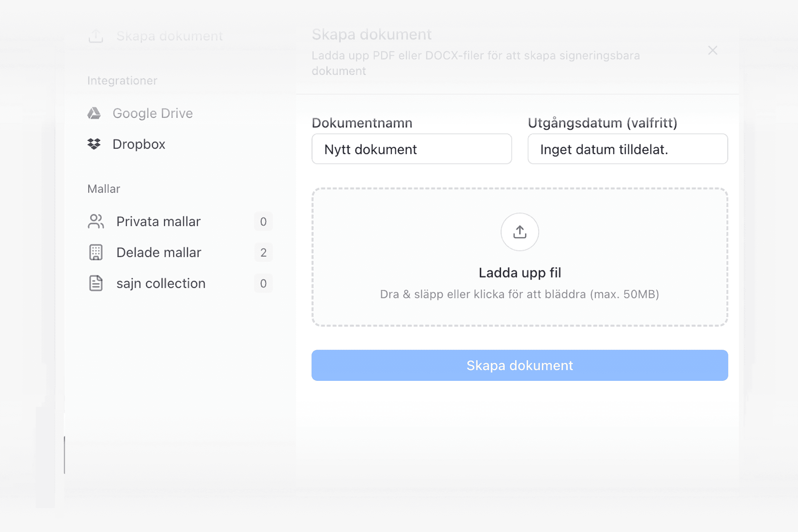
Task: Select the sidebar Skapa dokument tab
Action: 169,36
